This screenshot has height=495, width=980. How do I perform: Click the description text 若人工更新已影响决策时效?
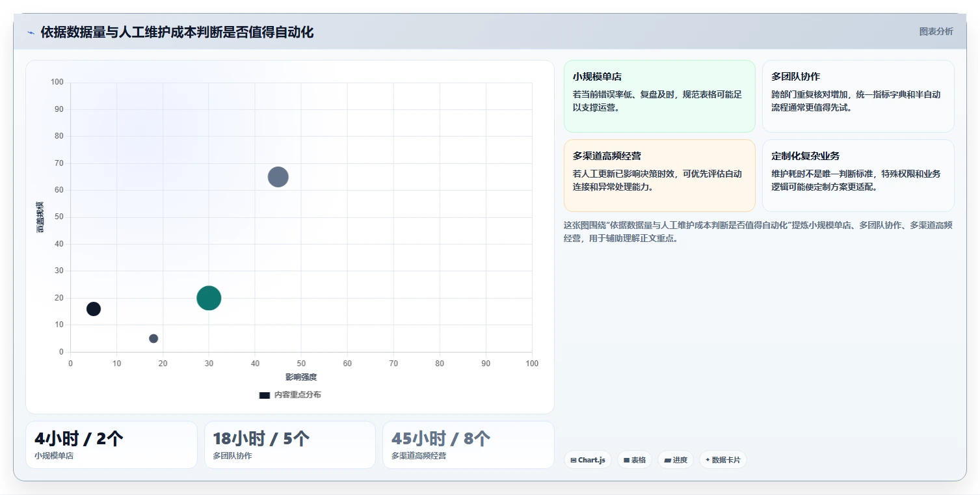point(657,180)
